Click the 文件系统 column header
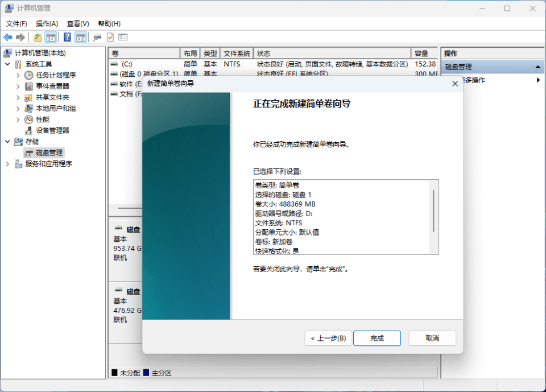546x392 pixels. click(237, 53)
